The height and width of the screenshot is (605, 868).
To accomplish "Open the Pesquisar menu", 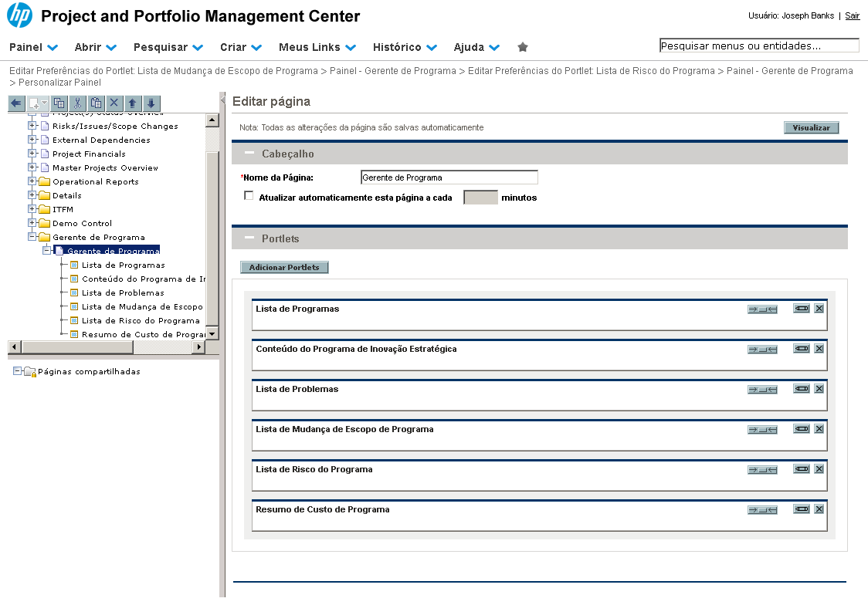I will coord(168,47).
